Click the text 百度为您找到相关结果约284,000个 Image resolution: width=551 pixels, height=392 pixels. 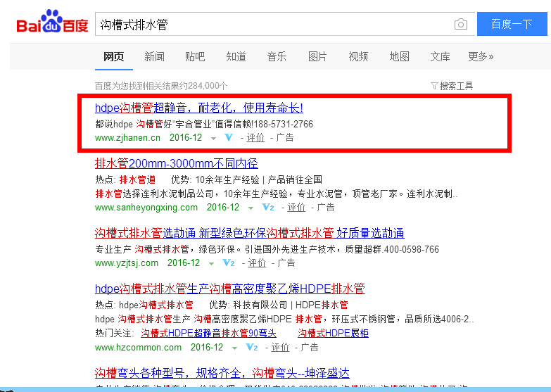coord(161,86)
